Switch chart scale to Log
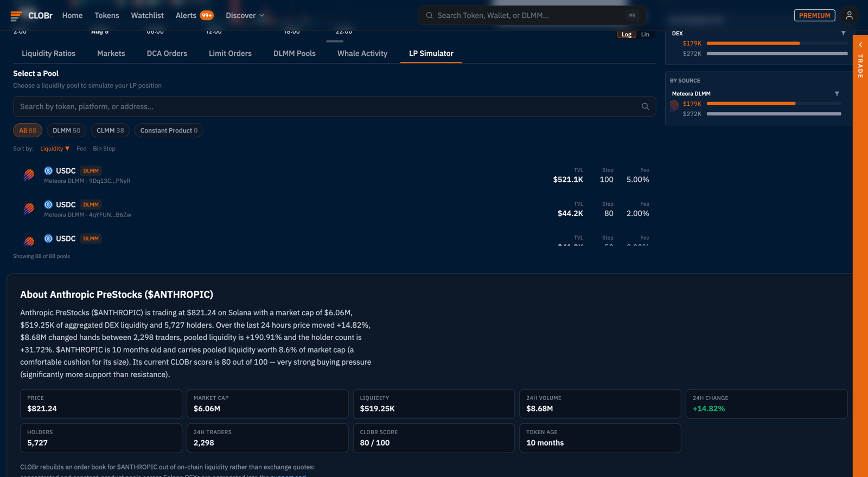 627,34
